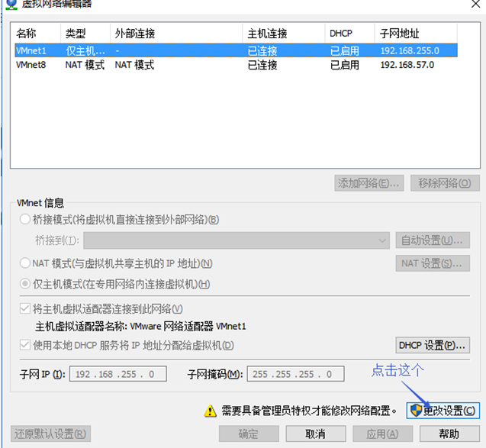The image size is (486, 448).
Task: Close the 虚拟网络编辑器 window
Action: pos(476,4)
